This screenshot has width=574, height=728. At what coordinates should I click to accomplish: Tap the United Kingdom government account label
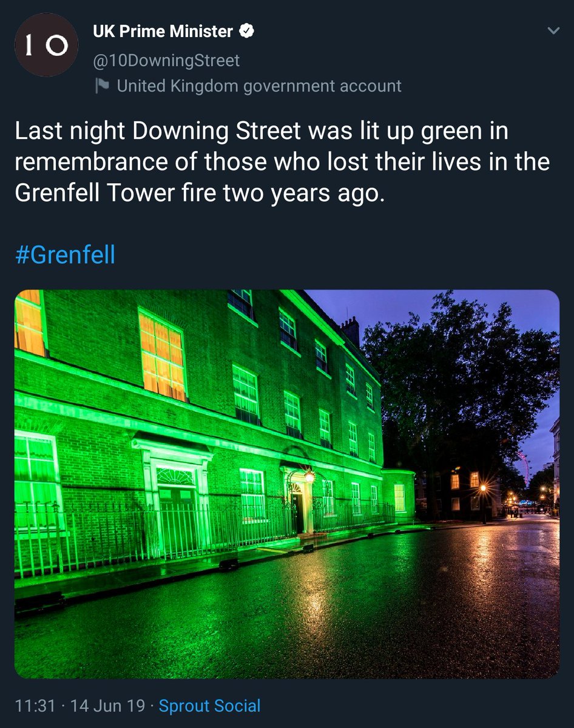point(259,86)
